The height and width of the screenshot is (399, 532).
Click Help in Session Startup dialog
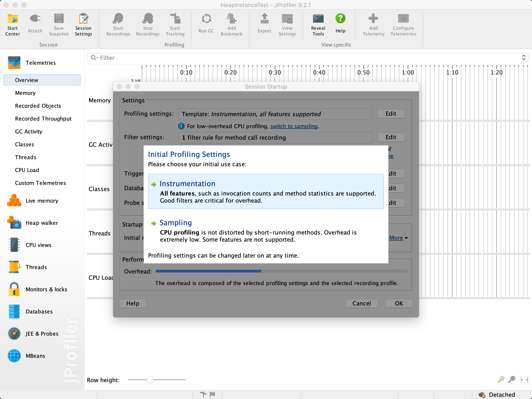click(133, 303)
